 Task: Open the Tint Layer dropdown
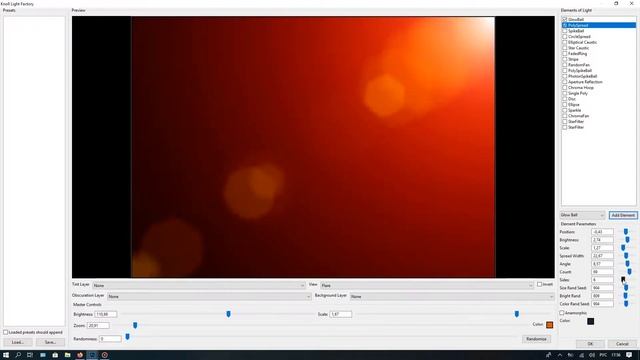198,285
